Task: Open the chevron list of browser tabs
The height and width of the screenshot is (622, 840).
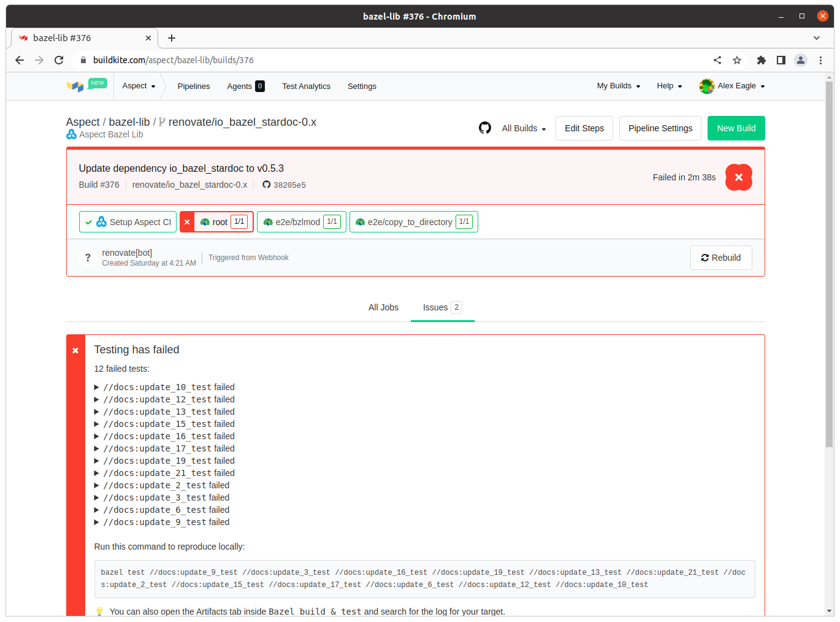Action: (x=817, y=38)
